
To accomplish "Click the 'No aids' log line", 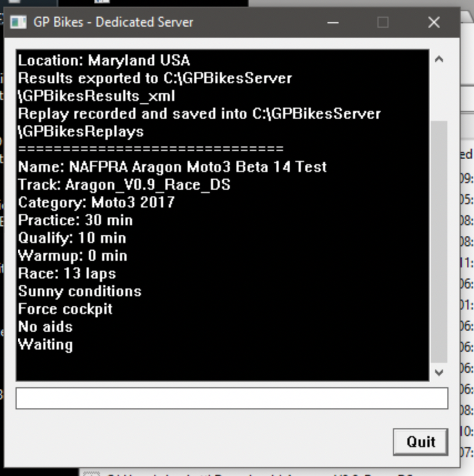I will pos(46,327).
